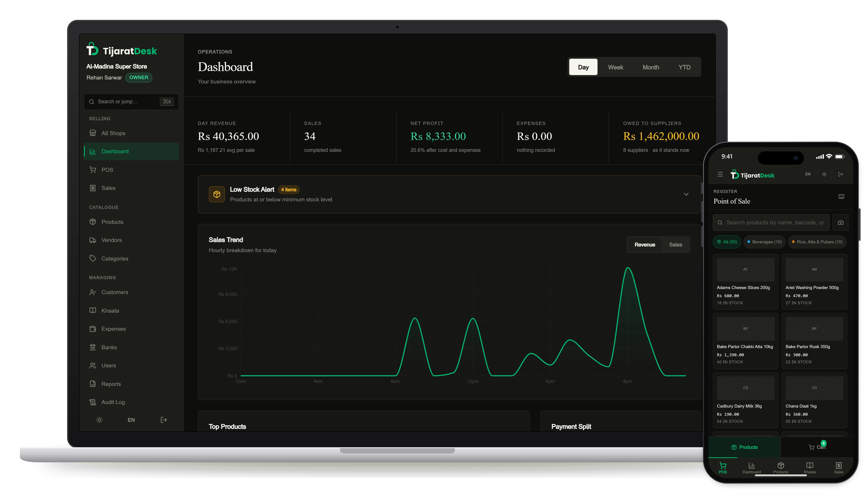Image resolution: width=868 pixels, height=491 pixels.
Task: Open Users page
Action: coord(131,366)
